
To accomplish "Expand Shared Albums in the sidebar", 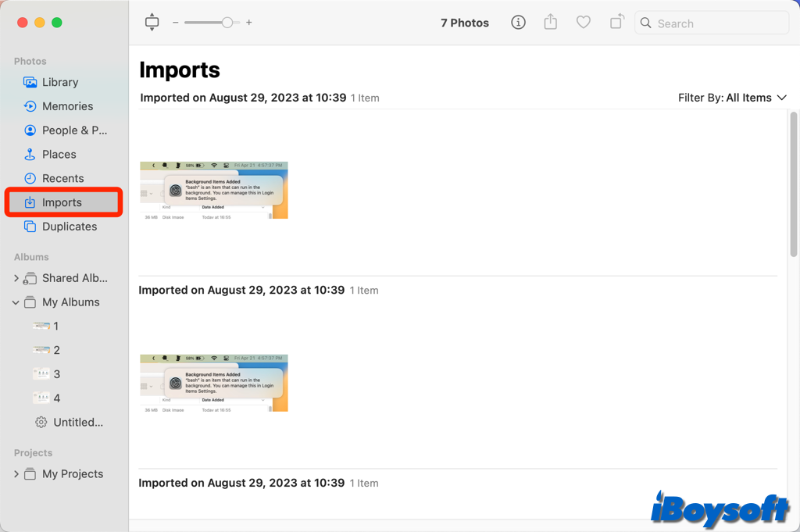I will coord(16,277).
